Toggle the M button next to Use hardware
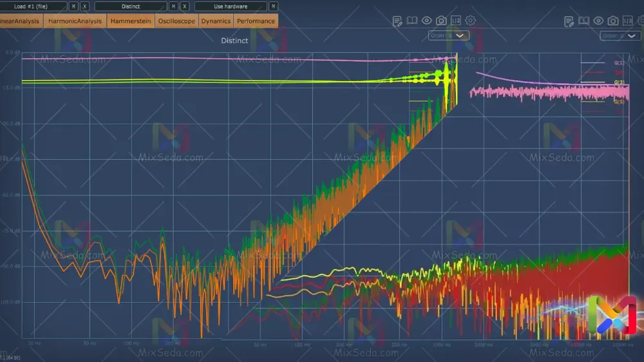The image size is (644, 362). pos(274,6)
